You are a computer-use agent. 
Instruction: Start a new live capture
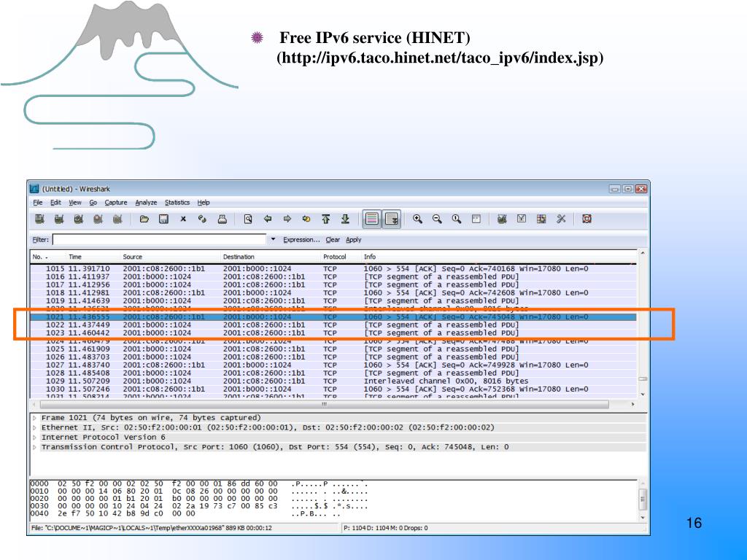(79, 219)
